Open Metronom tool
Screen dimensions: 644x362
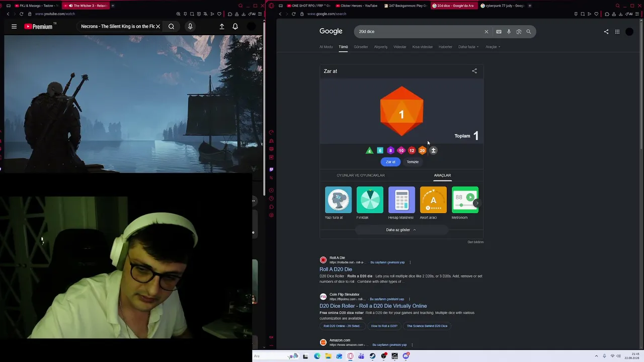[464, 203]
